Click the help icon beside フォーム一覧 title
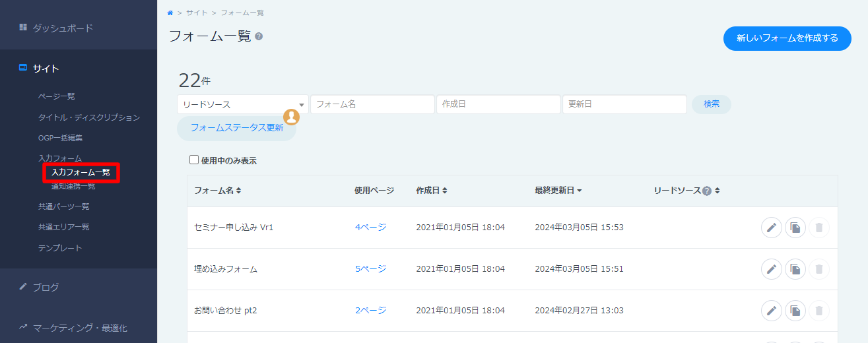868x343 pixels. [x=259, y=36]
